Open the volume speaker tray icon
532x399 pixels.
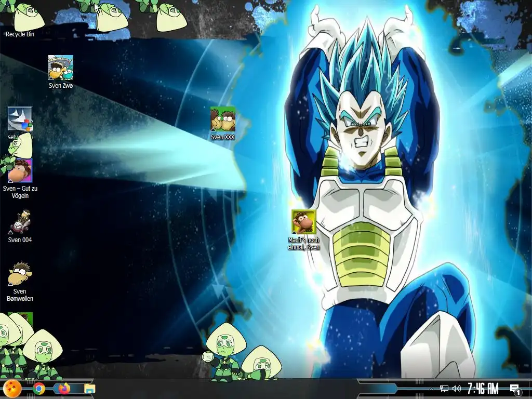[456, 389]
